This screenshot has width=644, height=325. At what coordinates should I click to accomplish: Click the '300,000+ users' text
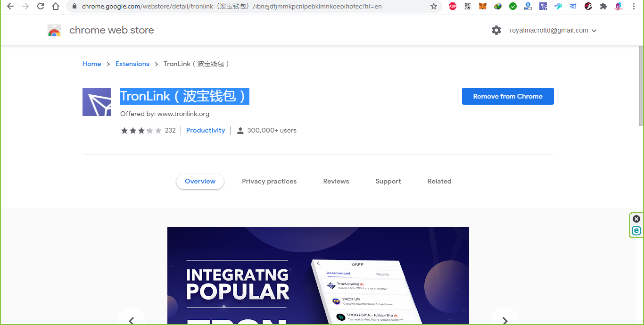click(272, 130)
